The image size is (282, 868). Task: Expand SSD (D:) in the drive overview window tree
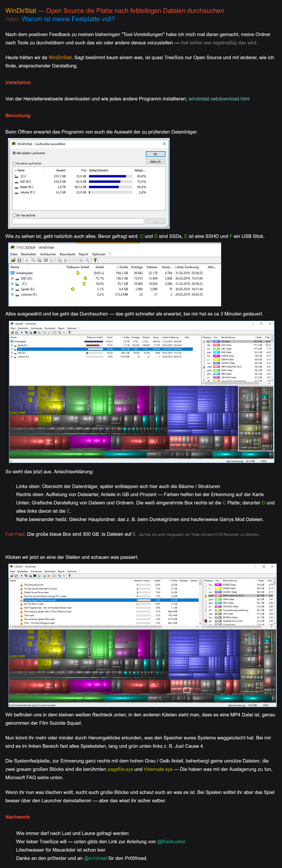pos(12,353)
